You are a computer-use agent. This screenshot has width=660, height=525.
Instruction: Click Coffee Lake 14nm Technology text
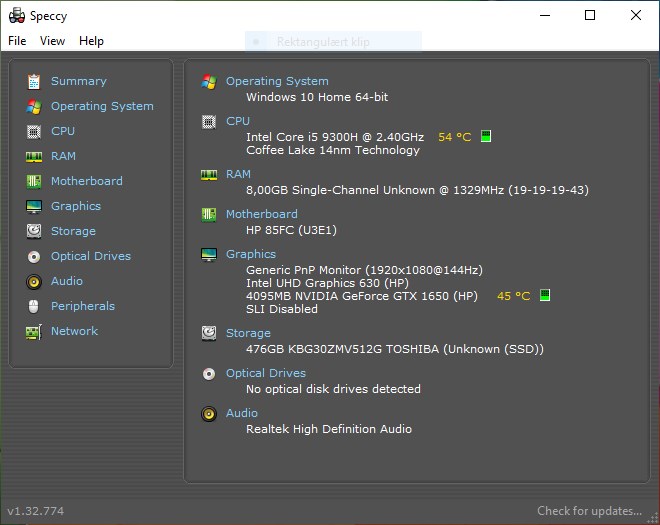click(333, 150)
